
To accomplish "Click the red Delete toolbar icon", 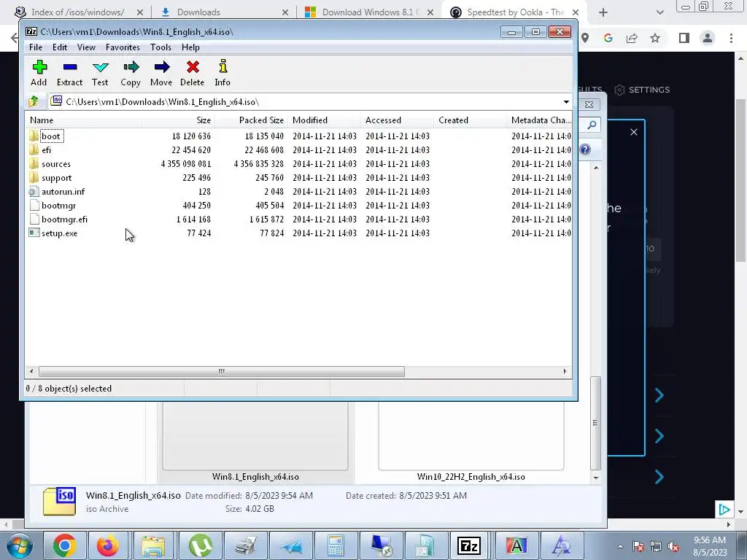I will 193,73.
